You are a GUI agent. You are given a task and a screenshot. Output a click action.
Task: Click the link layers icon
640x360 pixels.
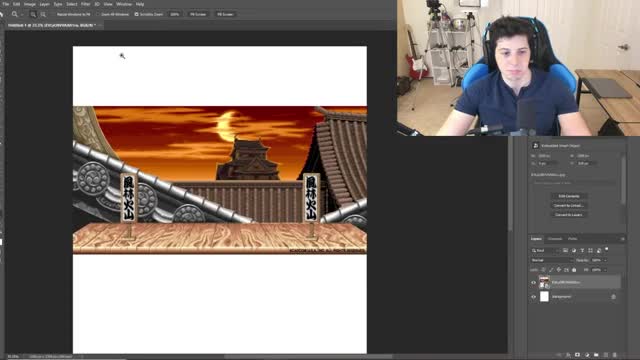(x=559, y=355)
